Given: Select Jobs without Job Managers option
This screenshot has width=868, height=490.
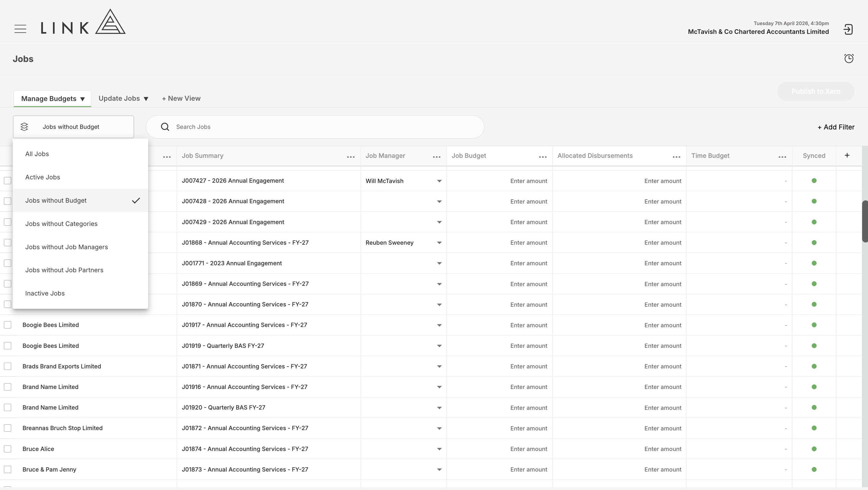Looking at the screenshot, I should (80, 247).
